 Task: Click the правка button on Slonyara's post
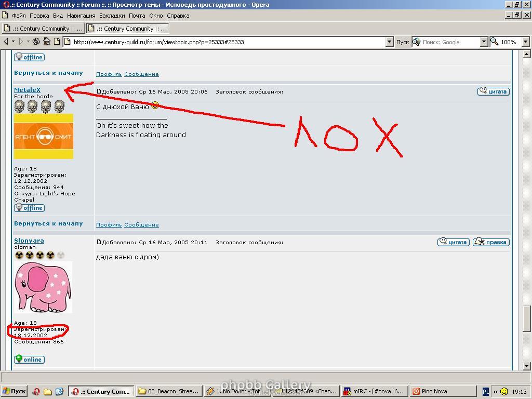tap(490, 242)
